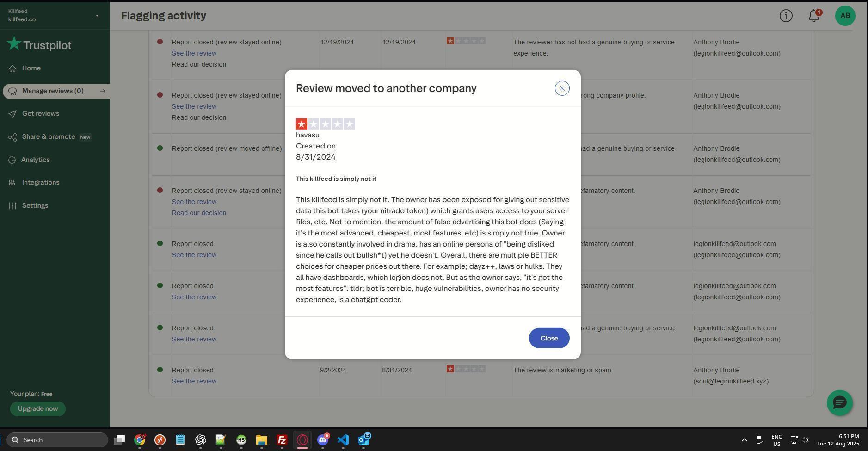Open Integrations in the sidebar
Viewport: 868px width, 451px height.
[41, 183]
